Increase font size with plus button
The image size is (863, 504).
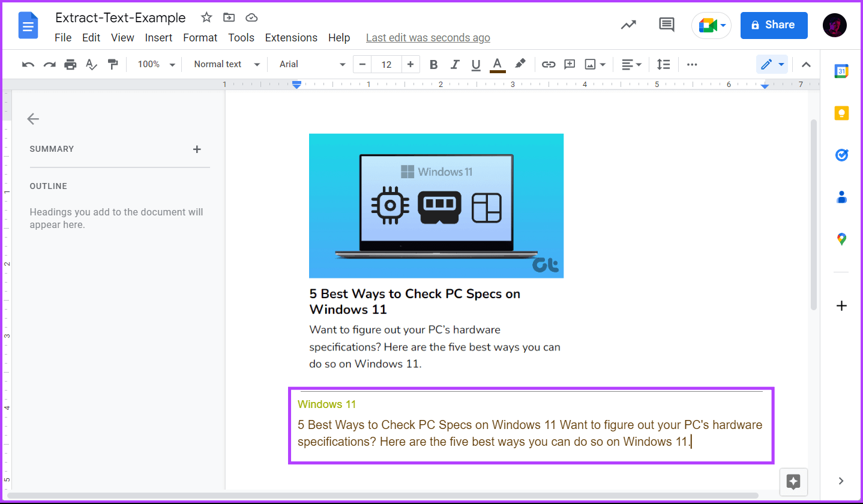pos(410,65)
